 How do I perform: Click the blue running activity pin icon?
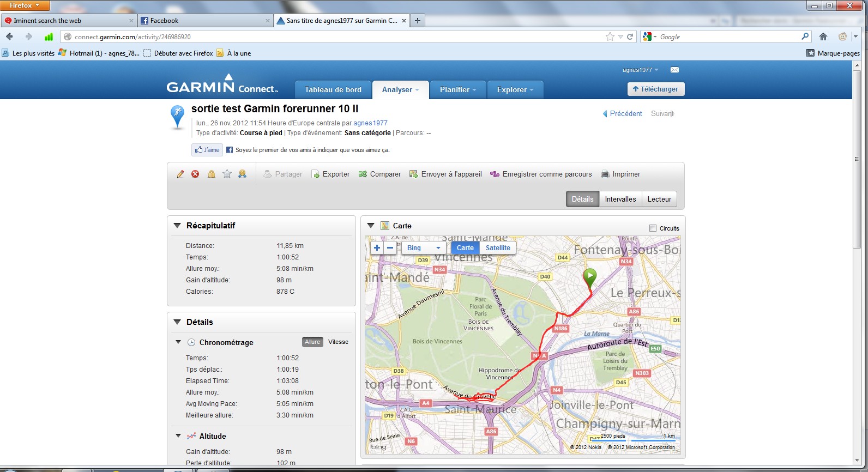click(x=177, y=117)
